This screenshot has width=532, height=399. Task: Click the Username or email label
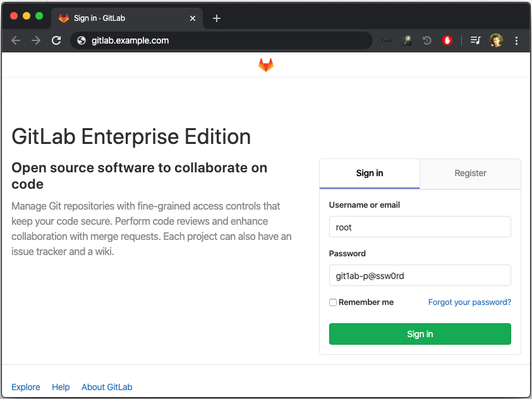[x=365, y=205]
